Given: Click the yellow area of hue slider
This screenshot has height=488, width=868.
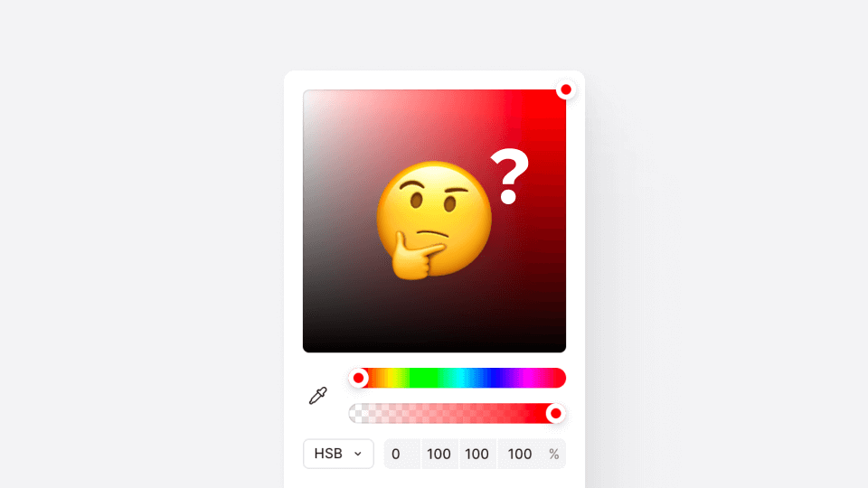Looking at the screenshot, I should [x=393, y=378].
